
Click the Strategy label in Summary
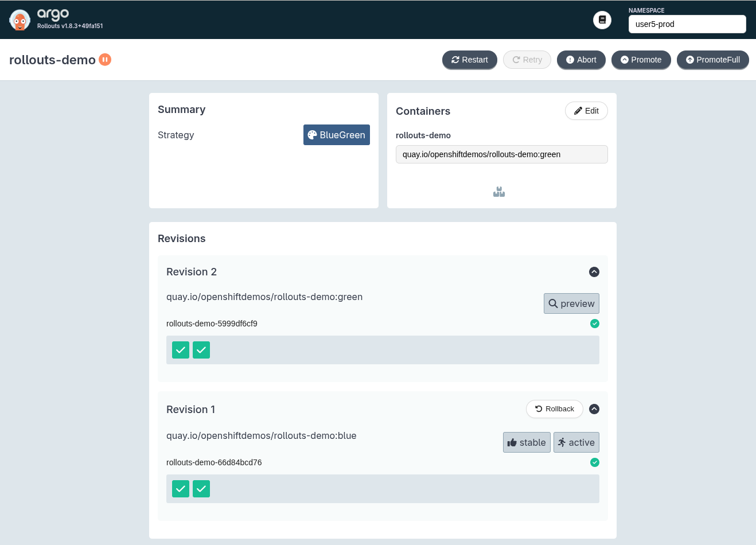point(176,135)
